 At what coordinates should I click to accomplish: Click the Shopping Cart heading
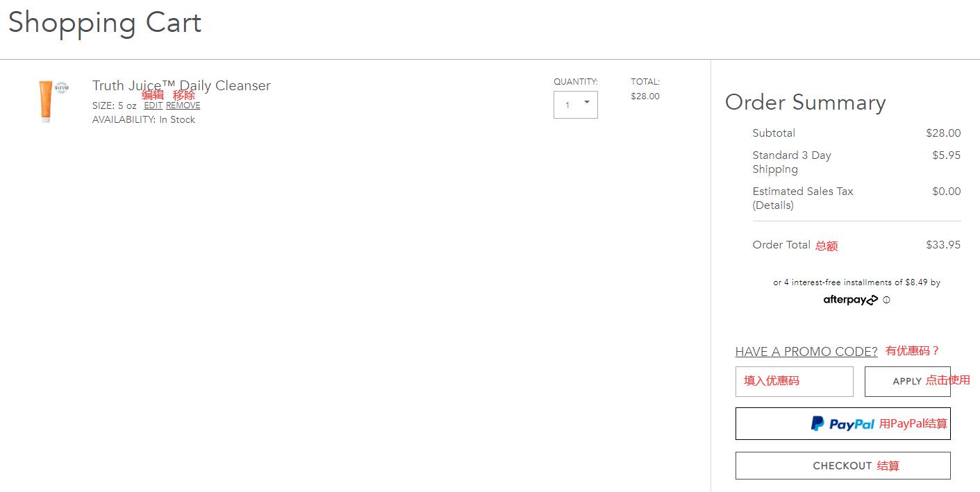tap(105, 23)
